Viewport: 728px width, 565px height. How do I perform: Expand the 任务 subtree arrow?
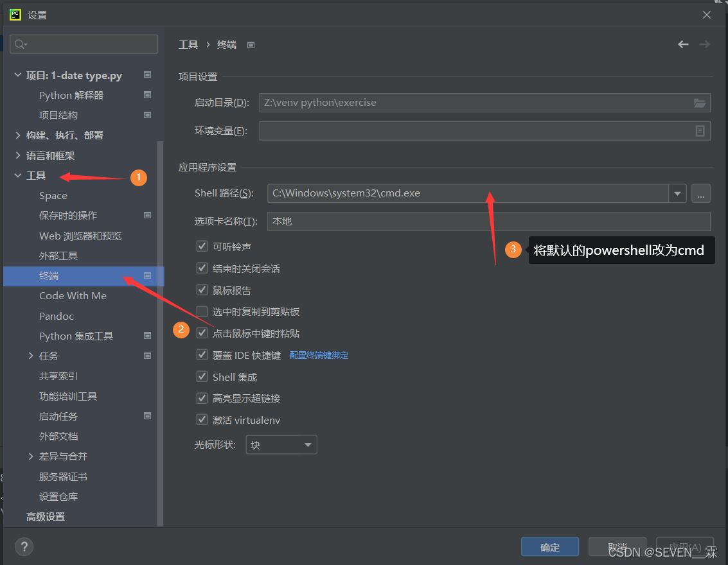tap(31, 356)
